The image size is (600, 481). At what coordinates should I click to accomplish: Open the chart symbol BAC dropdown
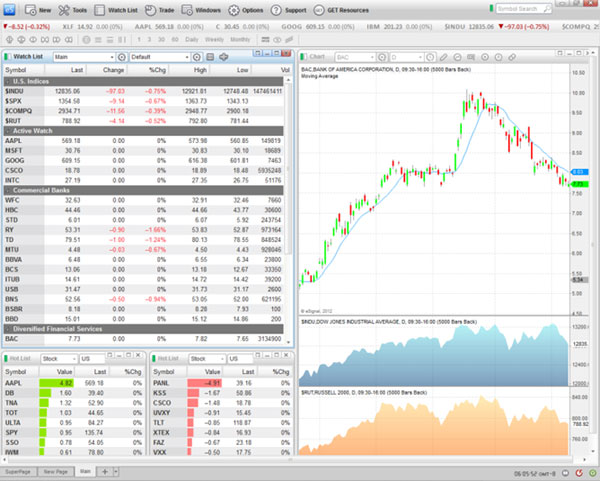(x=354, y=57)
